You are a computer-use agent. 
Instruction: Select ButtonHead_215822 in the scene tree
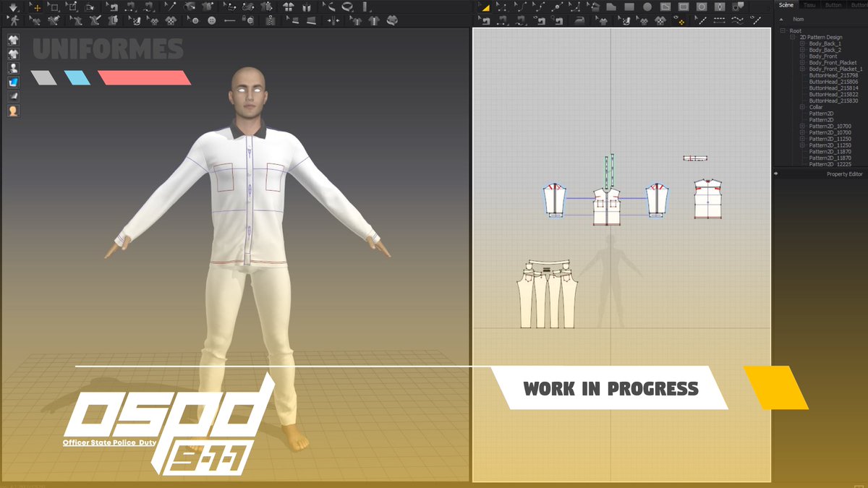coord(833,94)
